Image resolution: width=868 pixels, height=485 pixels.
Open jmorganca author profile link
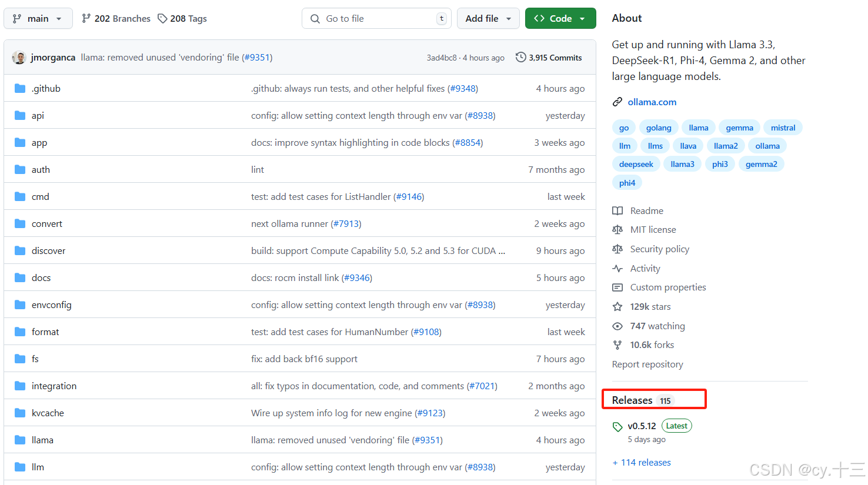coord(53,58)
